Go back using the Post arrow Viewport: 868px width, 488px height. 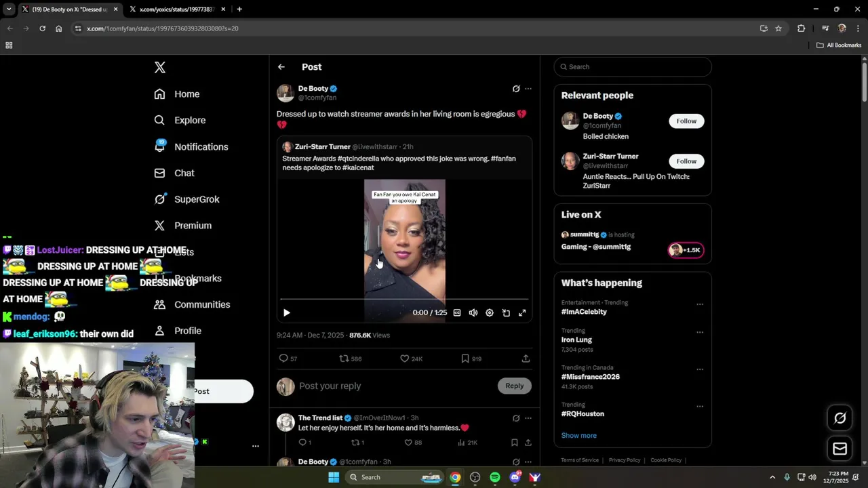point(281,67)
